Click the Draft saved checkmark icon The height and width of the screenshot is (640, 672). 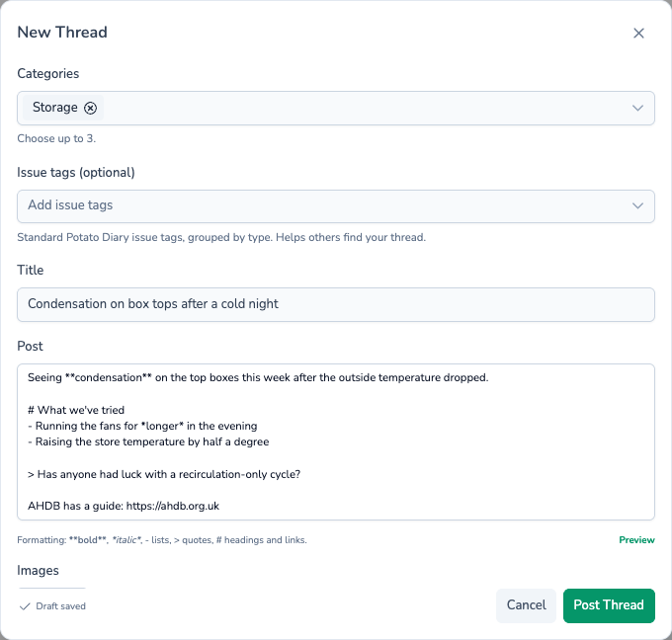(x=25, y=606)
